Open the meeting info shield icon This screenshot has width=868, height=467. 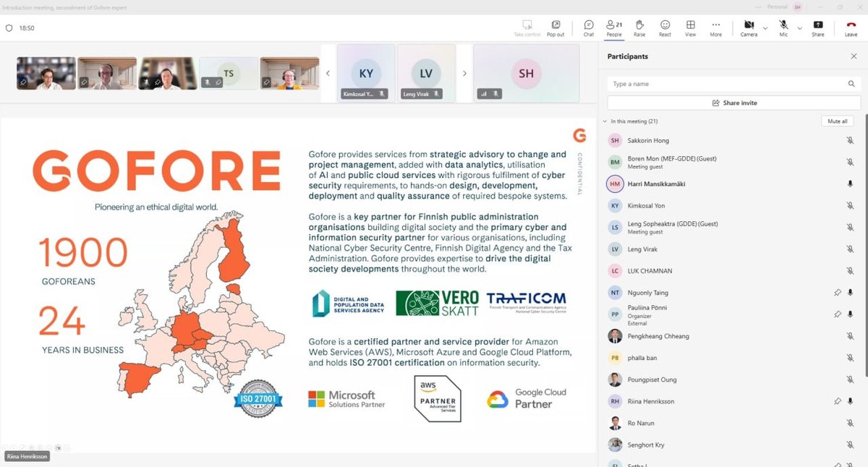pos(9,28)
